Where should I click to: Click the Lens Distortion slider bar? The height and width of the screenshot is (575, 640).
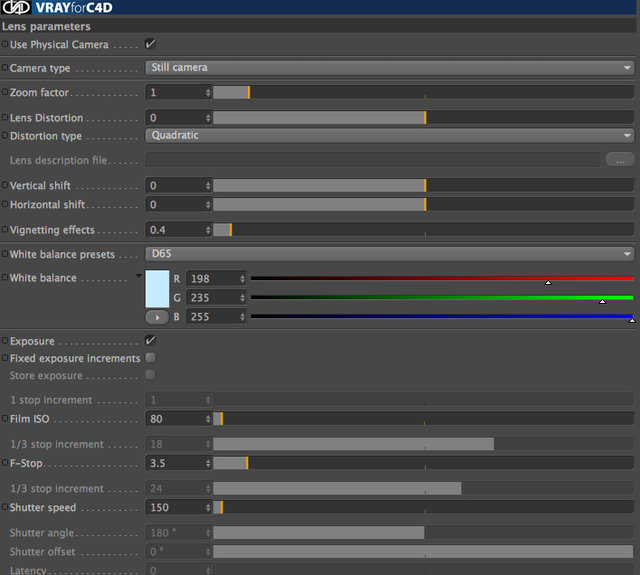tap(423, 118)
